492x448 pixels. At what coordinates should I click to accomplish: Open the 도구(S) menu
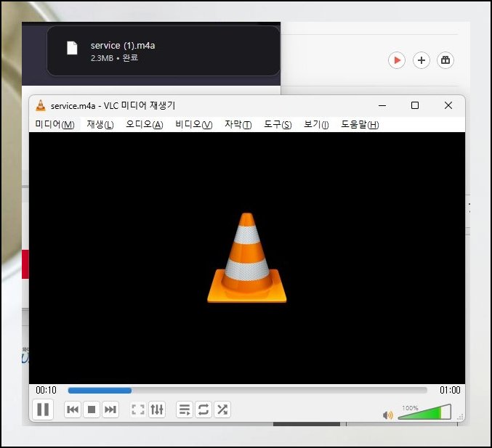coord(278,124)
